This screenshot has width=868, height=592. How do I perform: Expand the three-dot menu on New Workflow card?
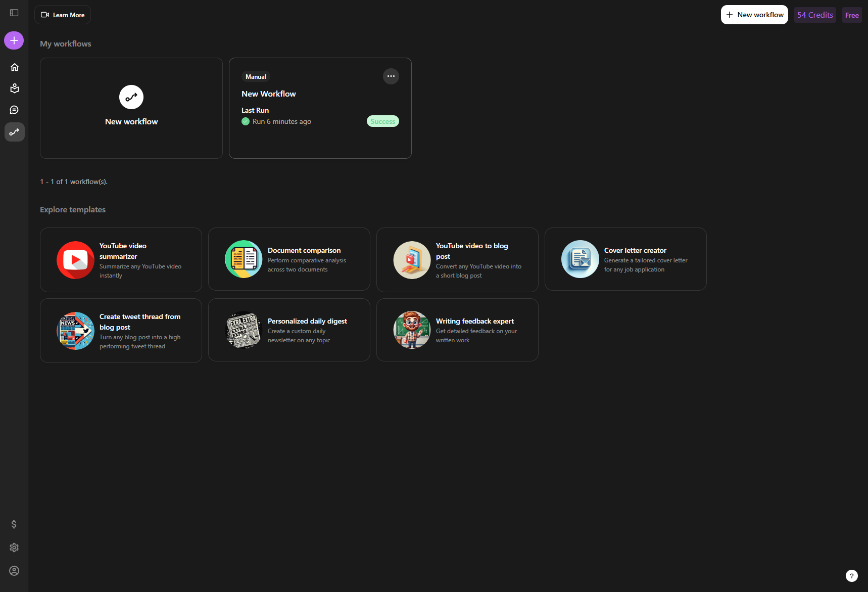pyautogui.click(x=391, y=76)
